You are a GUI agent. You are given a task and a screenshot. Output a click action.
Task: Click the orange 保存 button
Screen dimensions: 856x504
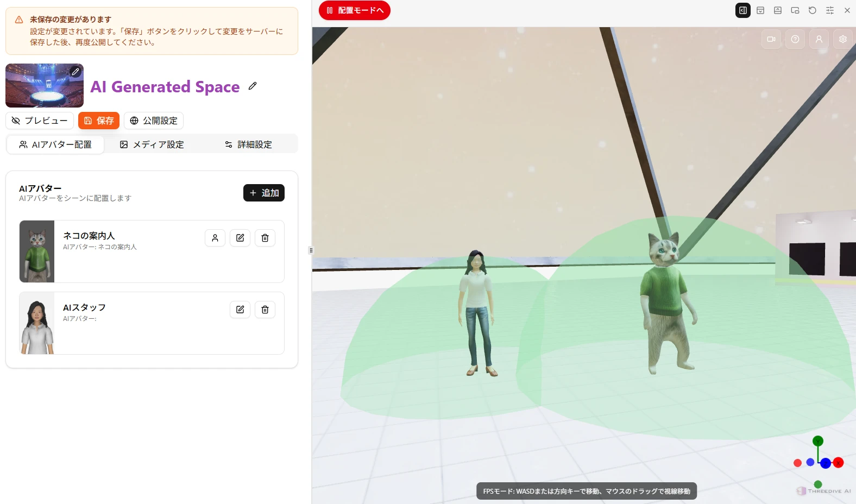click(x=99, y=121)
